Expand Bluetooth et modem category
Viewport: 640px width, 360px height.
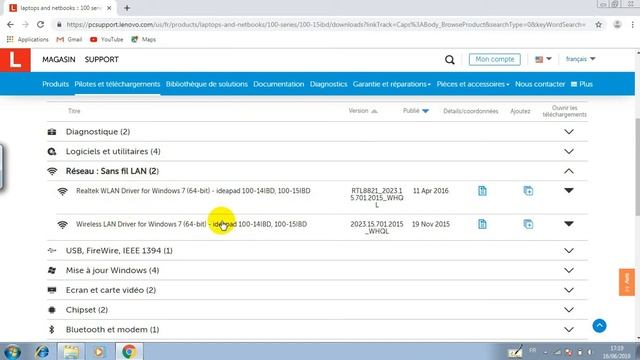[x=569, y=329]
